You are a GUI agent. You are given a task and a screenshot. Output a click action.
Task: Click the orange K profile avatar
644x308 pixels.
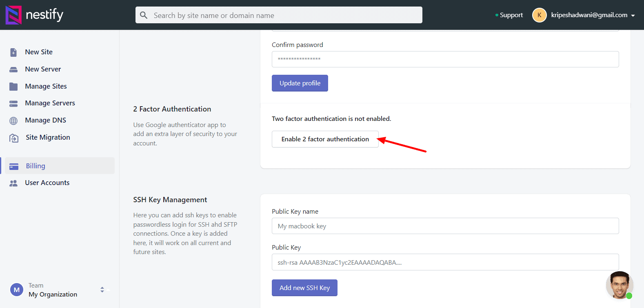tap(539, 15)
